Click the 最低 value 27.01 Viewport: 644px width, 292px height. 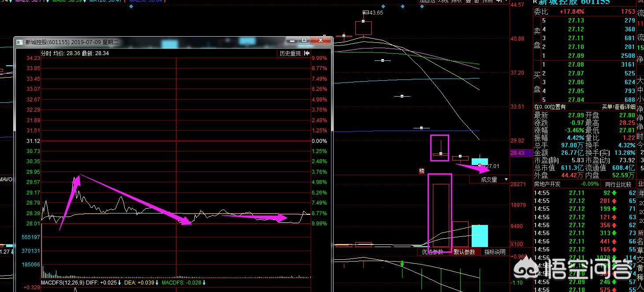point(627,130)
